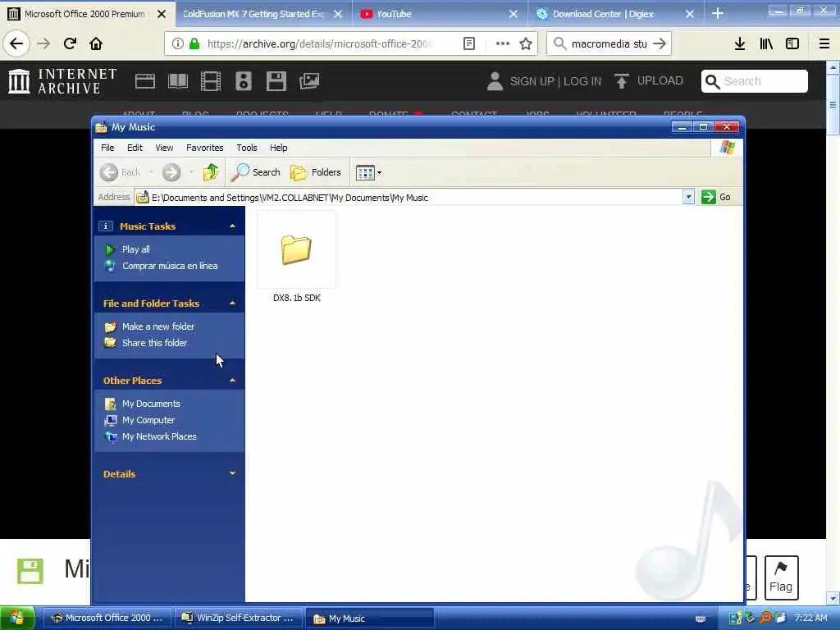Screen dimensions: 840x630
Task: Toggle the Folders pane button
Action: click(x=316, y=172)
